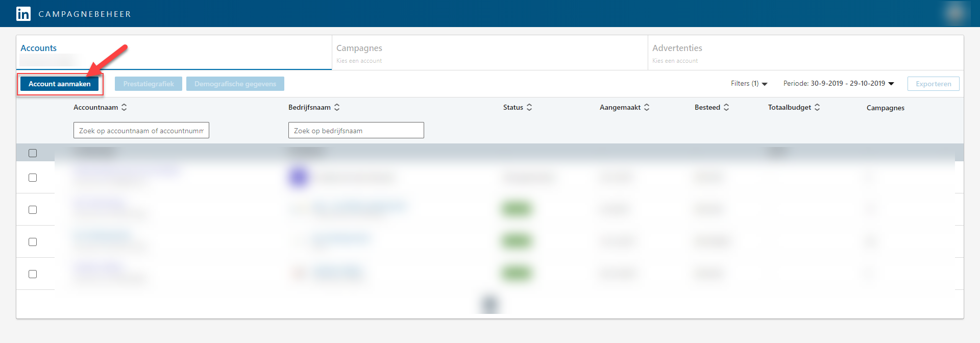
Task: Click the Accountnaam column label
Action: pos(95,107)
